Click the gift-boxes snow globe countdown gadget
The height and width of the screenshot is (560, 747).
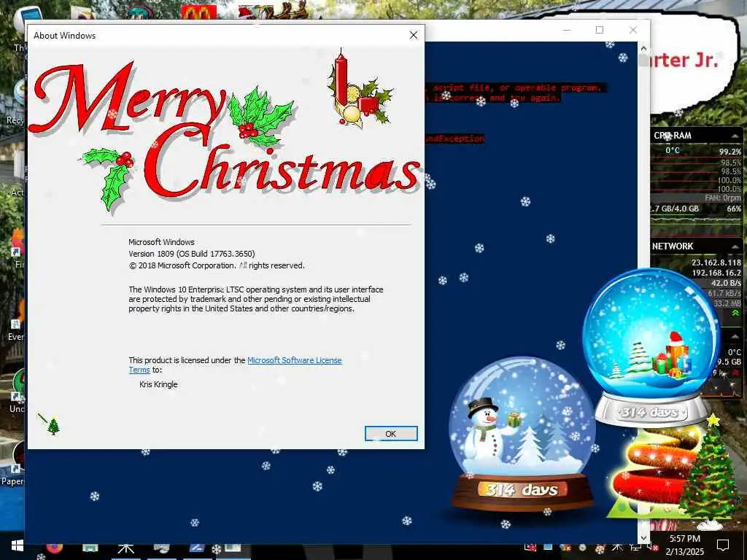651,346
